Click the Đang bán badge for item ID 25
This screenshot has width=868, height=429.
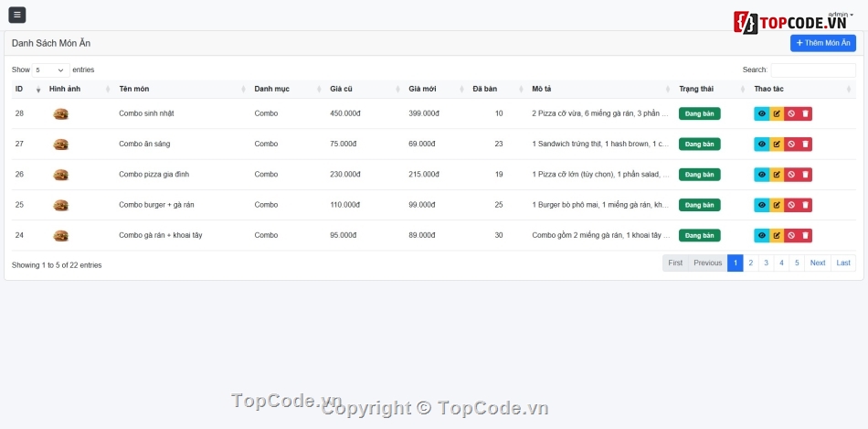[x=700, y=205]
